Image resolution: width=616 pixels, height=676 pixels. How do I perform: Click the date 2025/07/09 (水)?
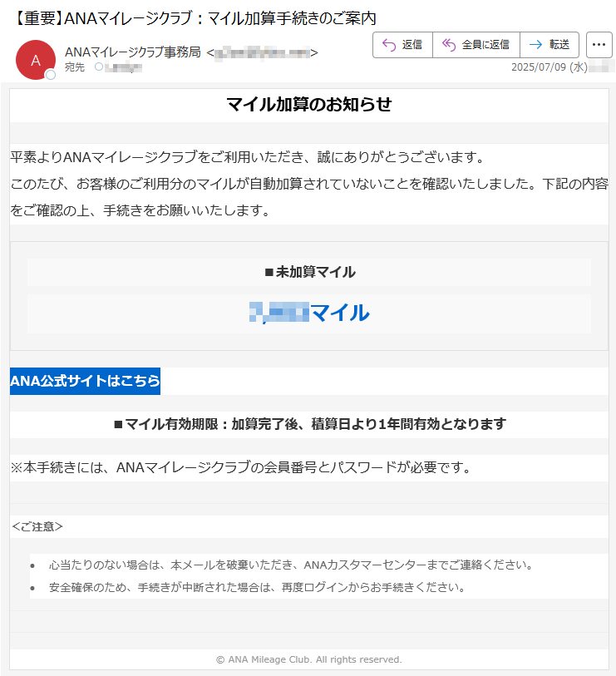(x=549, y=67)
